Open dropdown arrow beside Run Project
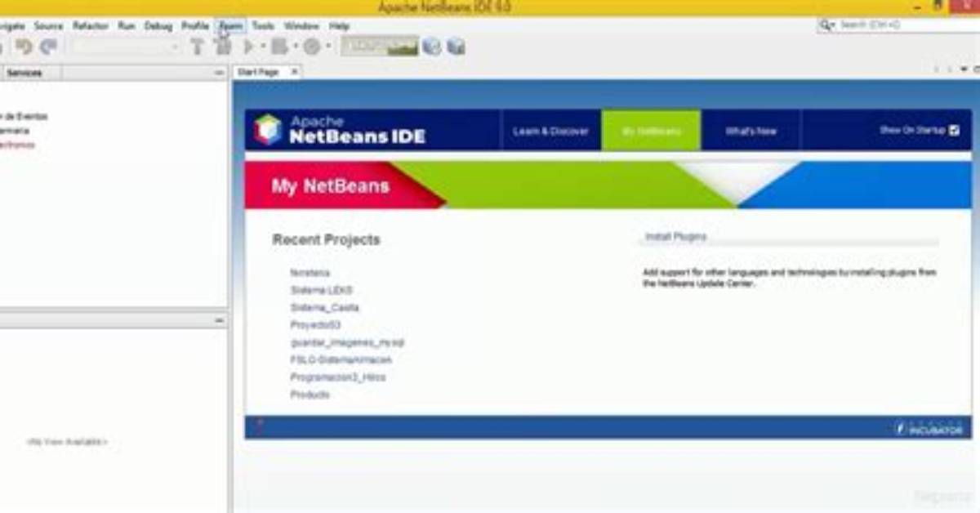Screen dimensions: 980x513 pos(263,47)
